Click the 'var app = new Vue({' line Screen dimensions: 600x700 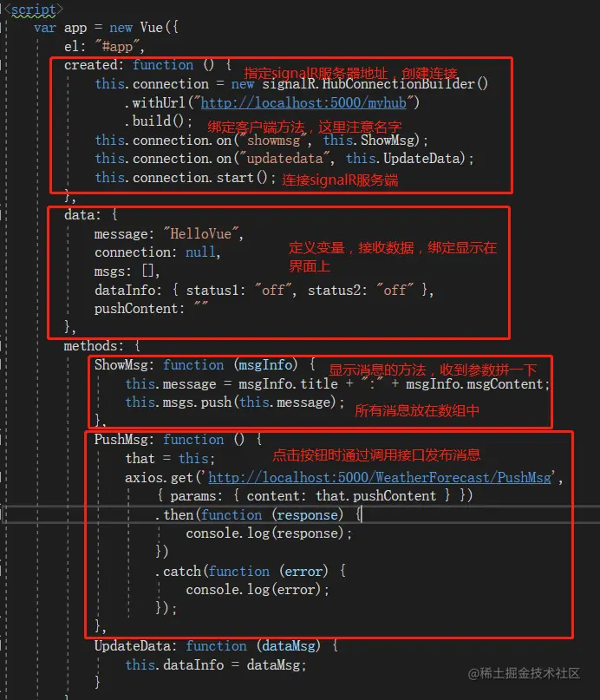[106, 28]
